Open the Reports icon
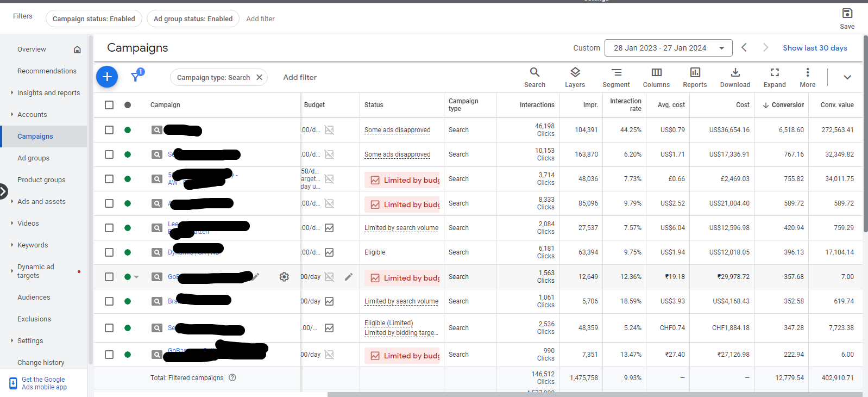The width and height of the screenshot is (868, 397). [x=695, y=77]
